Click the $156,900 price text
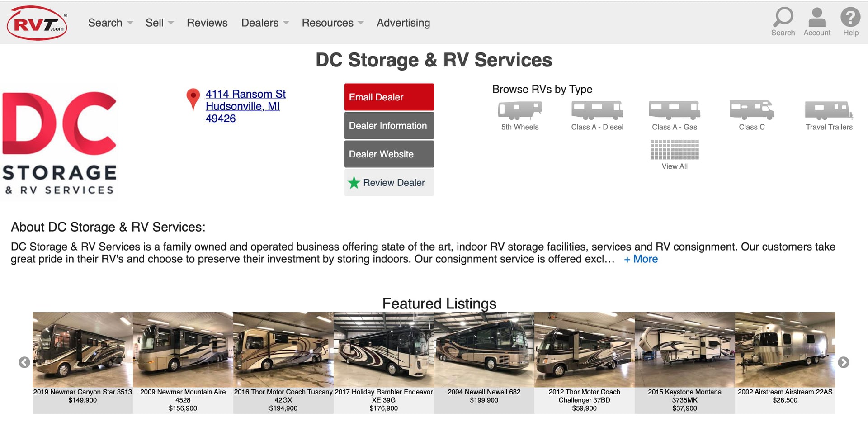This screenshot has width=868, height=427. click(183, 408)
